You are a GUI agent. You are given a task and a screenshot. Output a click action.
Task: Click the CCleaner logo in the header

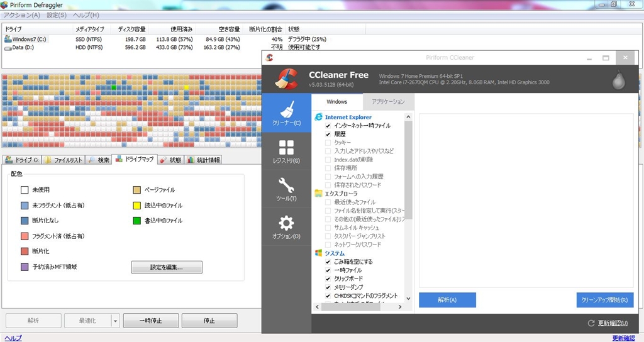(287, 79)
